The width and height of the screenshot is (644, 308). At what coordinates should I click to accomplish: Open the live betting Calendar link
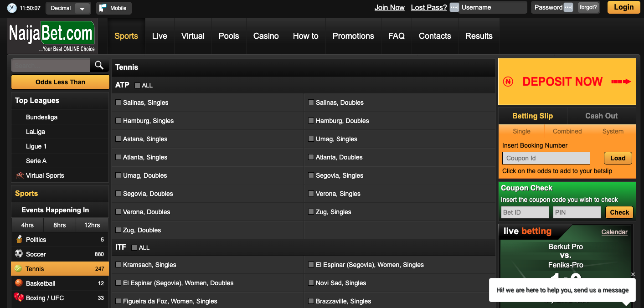[x=614, y=232]
